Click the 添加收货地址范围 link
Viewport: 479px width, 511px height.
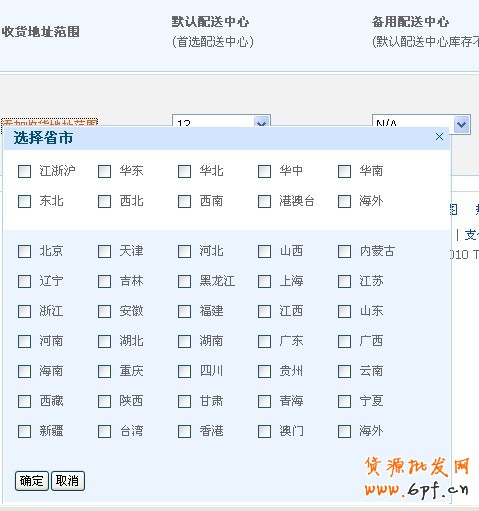[49, 122]
